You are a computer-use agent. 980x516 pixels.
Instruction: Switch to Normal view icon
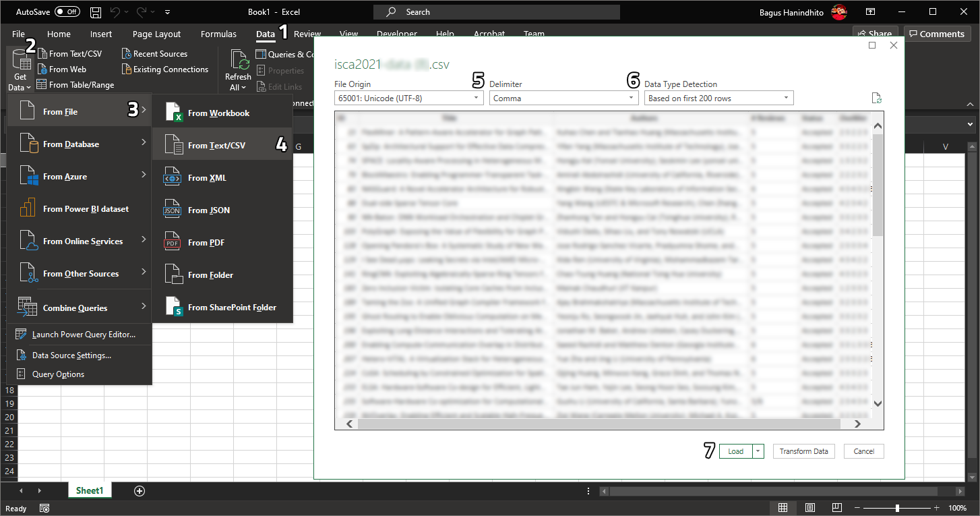click(783, 508)
